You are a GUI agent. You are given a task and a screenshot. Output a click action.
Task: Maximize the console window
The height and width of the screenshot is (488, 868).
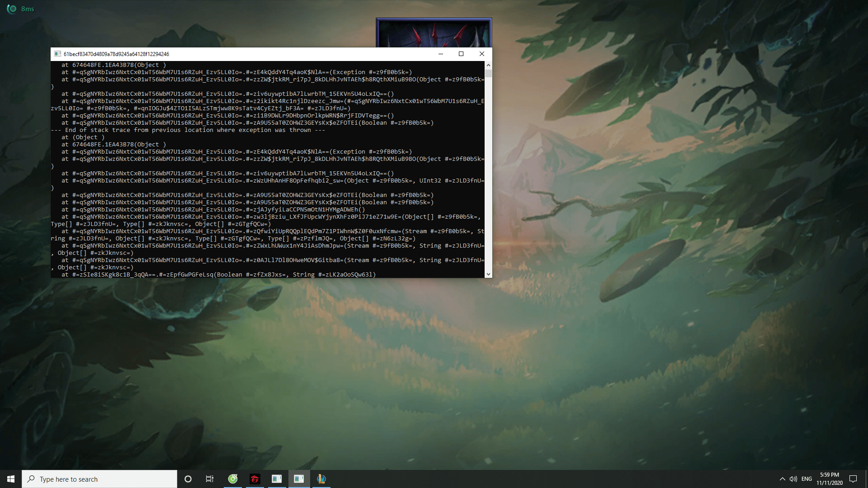pos(461,54)
